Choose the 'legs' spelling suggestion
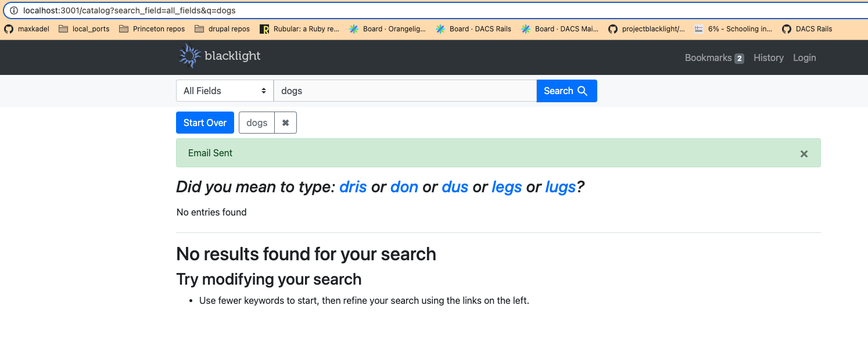The width and height of the screenshot is (868, 341). coord(507,187)
